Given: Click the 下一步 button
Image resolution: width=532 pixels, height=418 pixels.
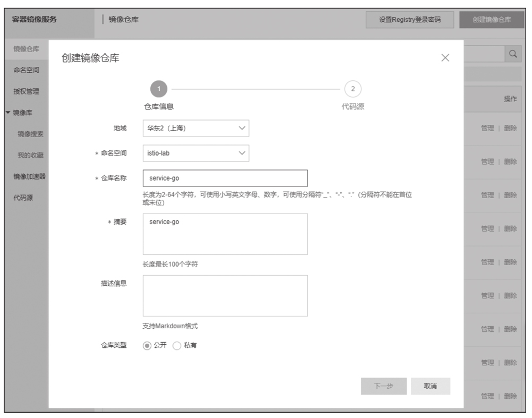Looking at the screenshot, I should click(x=383, y=386).
